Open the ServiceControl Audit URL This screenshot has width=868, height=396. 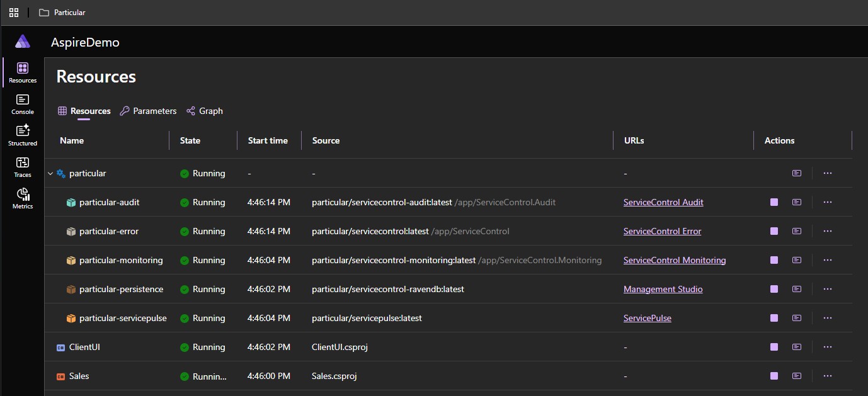point(663,202)
